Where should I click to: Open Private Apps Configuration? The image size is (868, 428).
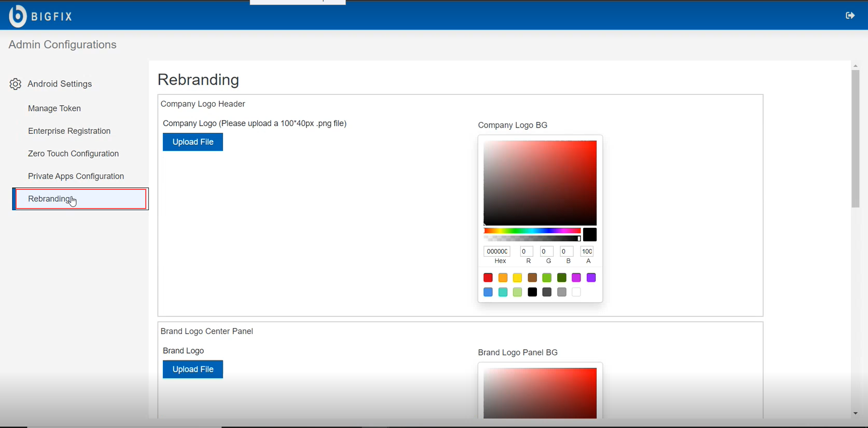click(76, 176)
